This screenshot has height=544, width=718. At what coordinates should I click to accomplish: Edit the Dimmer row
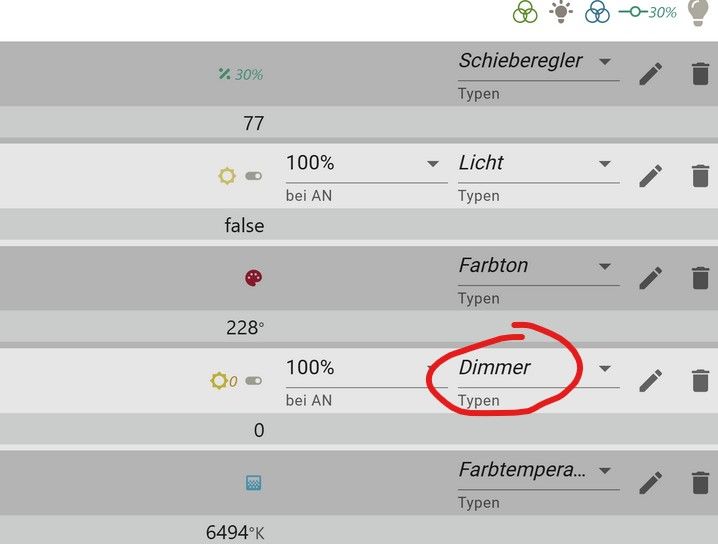click(x=651, y=380)
